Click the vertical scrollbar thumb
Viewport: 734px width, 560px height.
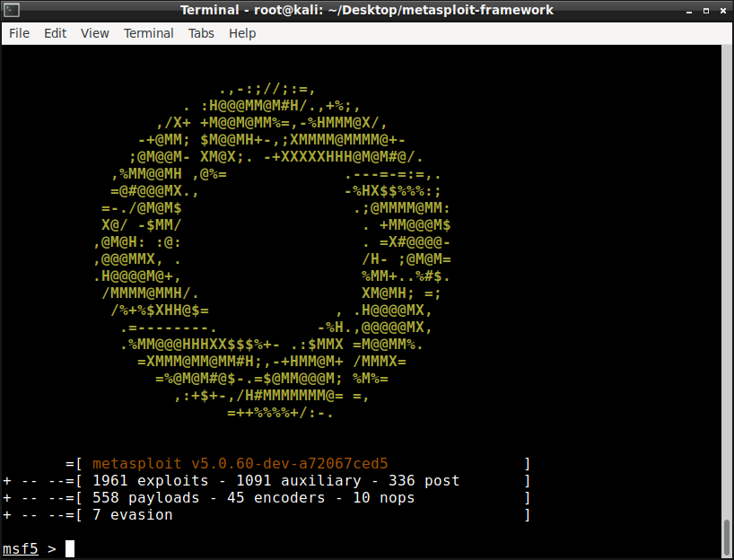pos(727,537)
